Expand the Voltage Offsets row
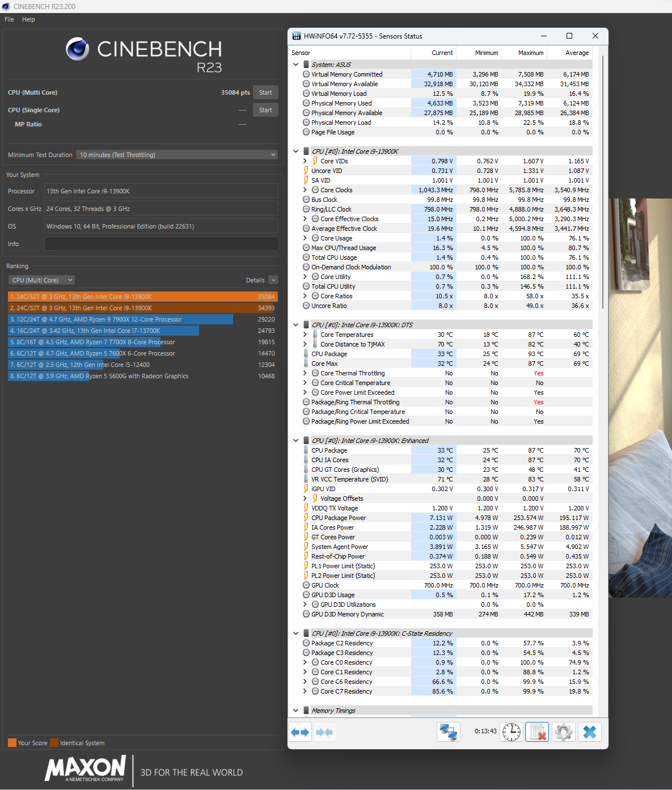Screen dimensions: 672x790 pos(305,498)
